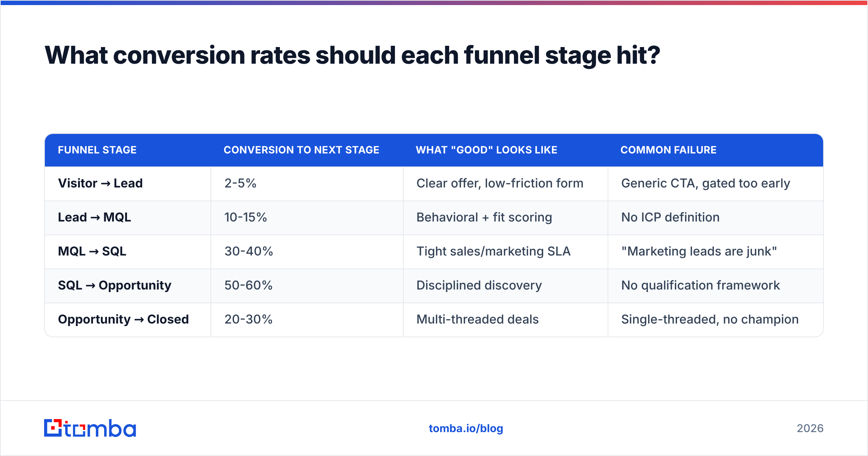Click the 'SQL → Opportunity' row label
Viewport: 868px width, 456px height.
pyautogui.click(x=115, y=286)
